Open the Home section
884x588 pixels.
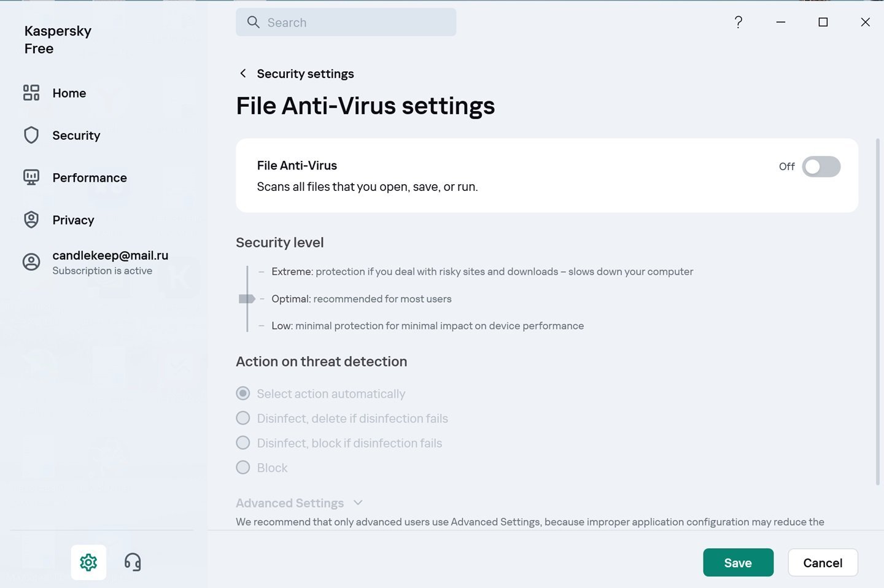click(69, 93)
